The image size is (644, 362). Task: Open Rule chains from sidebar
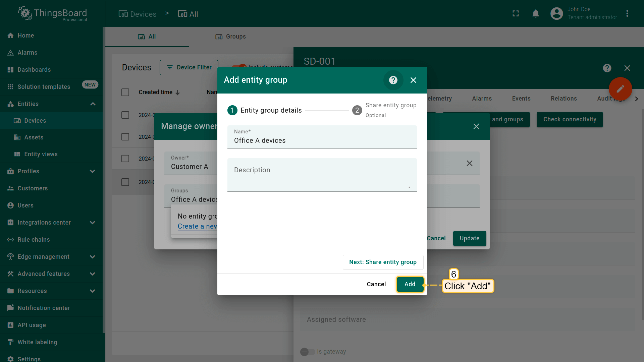(x=34, y=240)
